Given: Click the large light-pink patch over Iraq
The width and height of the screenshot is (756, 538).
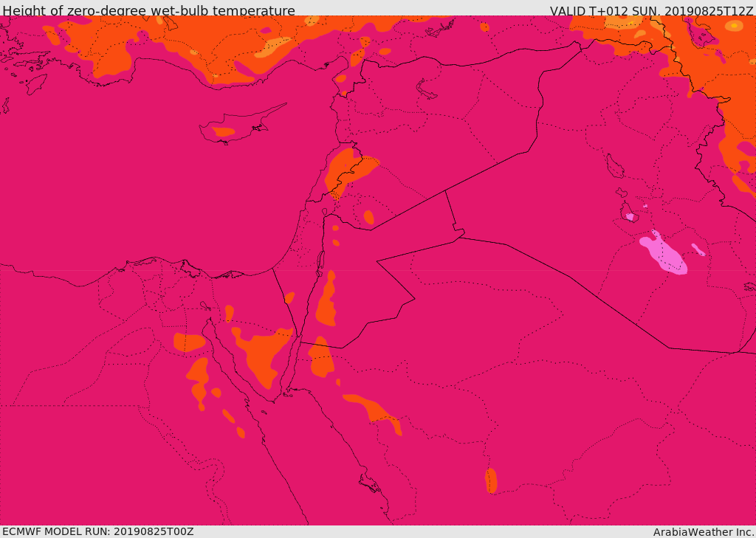Looking at the screenshot, I should click(664, 252).
